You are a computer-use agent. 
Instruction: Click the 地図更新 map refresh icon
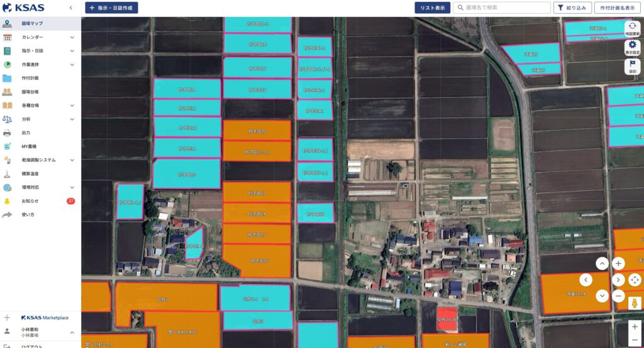[x=632, y=27]
